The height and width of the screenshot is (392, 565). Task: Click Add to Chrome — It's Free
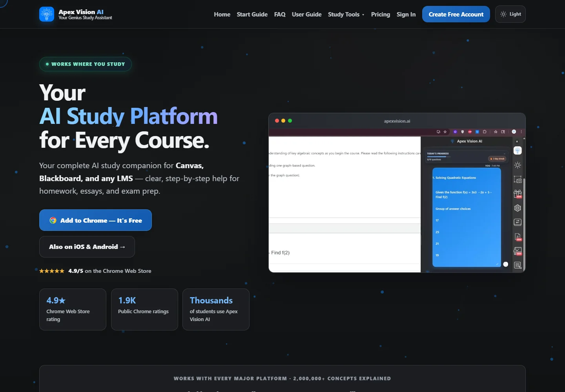[95, 220]
